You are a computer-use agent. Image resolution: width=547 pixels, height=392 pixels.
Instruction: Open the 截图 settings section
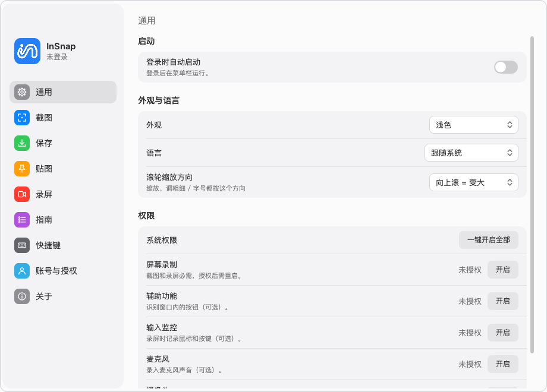click(63, 118)
